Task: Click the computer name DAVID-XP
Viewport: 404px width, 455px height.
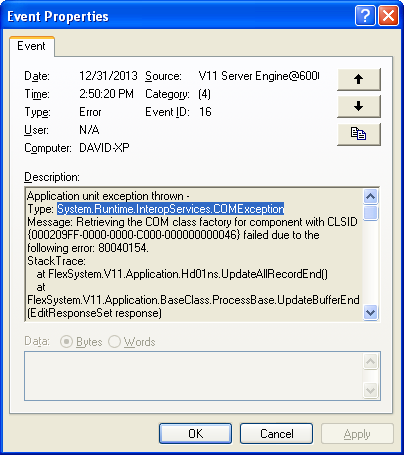Action: (x=104, y=148)
